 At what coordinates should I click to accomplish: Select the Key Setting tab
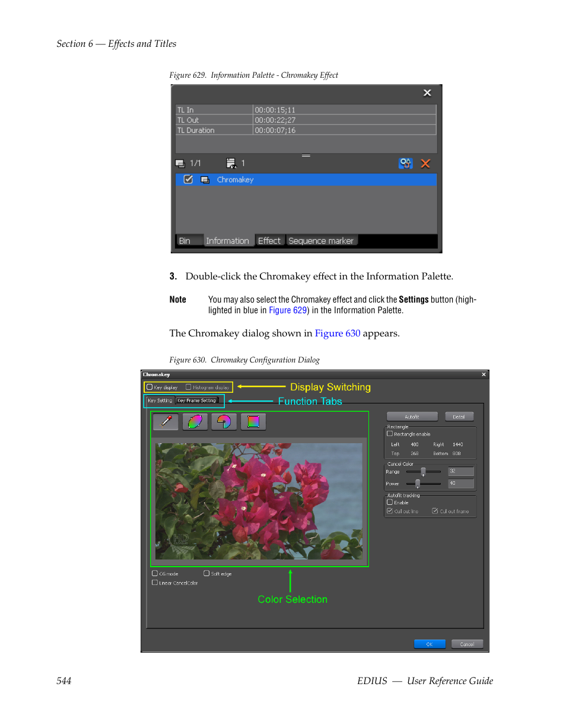(x=160, y=400)
